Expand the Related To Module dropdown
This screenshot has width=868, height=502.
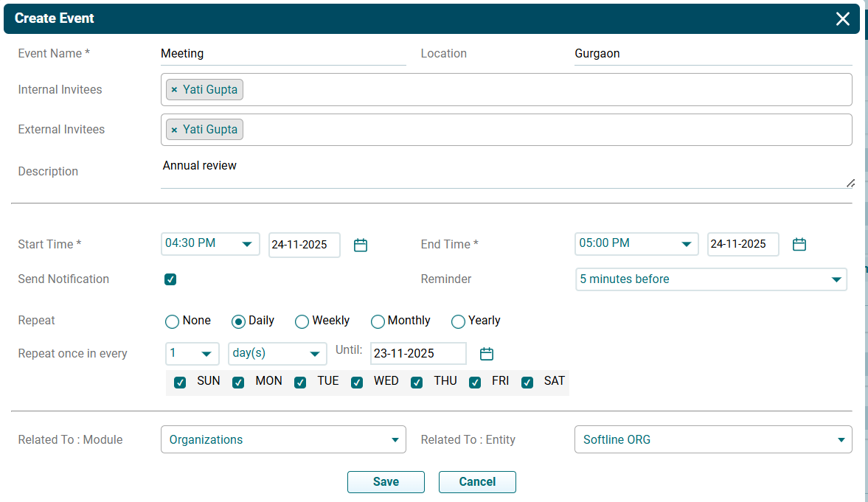[283, 439]
